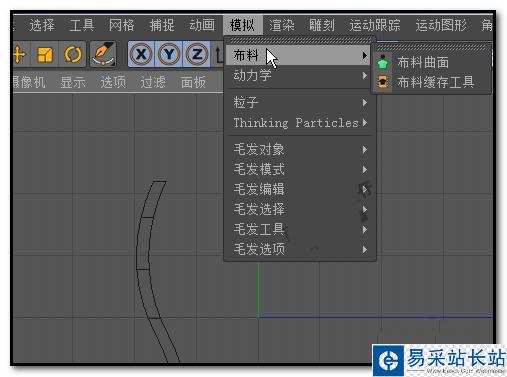The width and height of the screenshot is (507, 377).
Task: Expand the Thinking Particles submenu
Action: 299,123
